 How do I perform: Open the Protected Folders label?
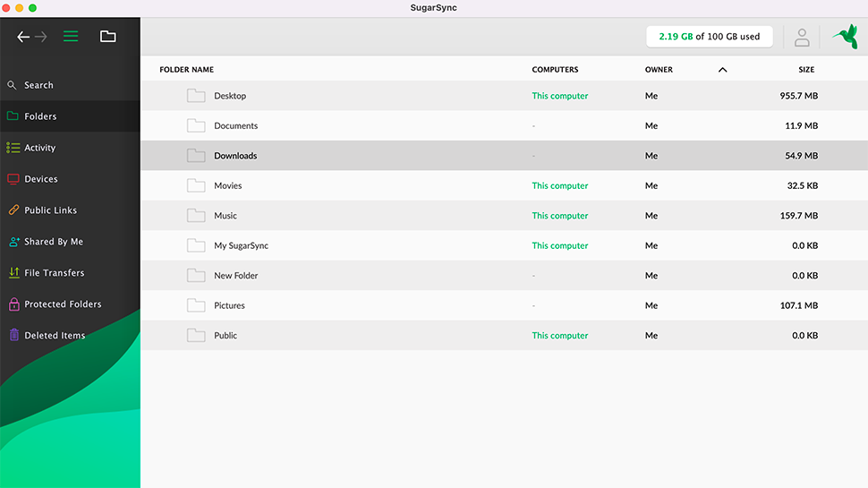[x=64, y=304]
